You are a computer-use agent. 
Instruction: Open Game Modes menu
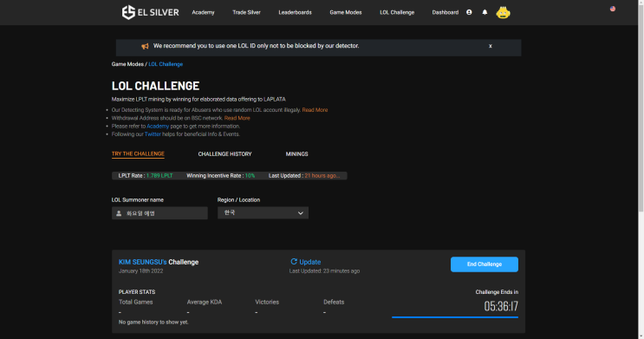click(346, 12)
